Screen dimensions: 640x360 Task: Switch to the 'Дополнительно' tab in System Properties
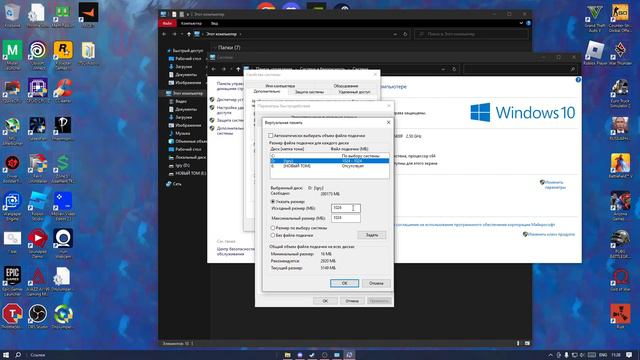click(267, 91)
